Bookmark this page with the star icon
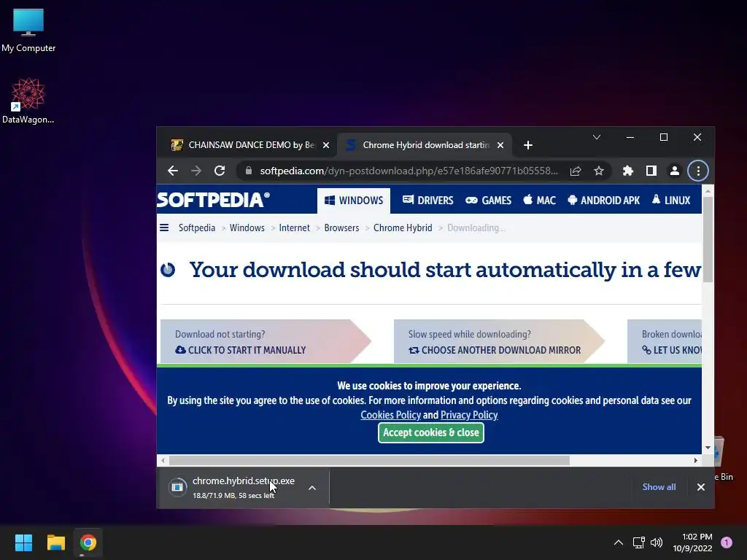Viewport: 747px width, 560px height. click(x=599, y=171)
